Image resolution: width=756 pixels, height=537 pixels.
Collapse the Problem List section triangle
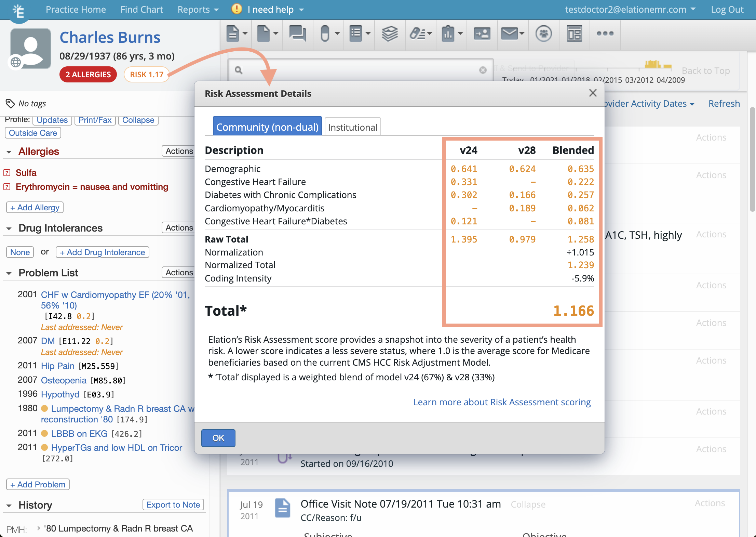click(9, 273)
